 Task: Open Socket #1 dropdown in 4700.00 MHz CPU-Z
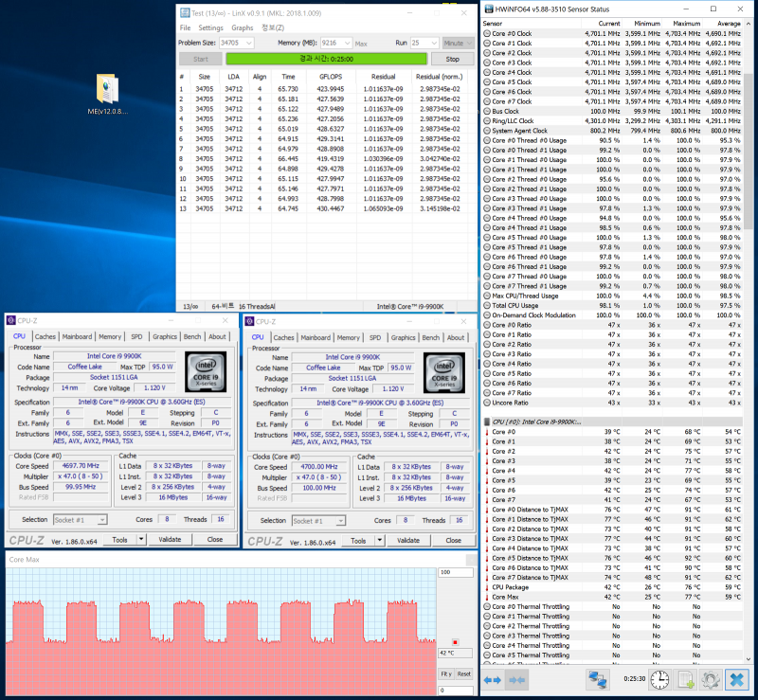[x=340, y=521]
